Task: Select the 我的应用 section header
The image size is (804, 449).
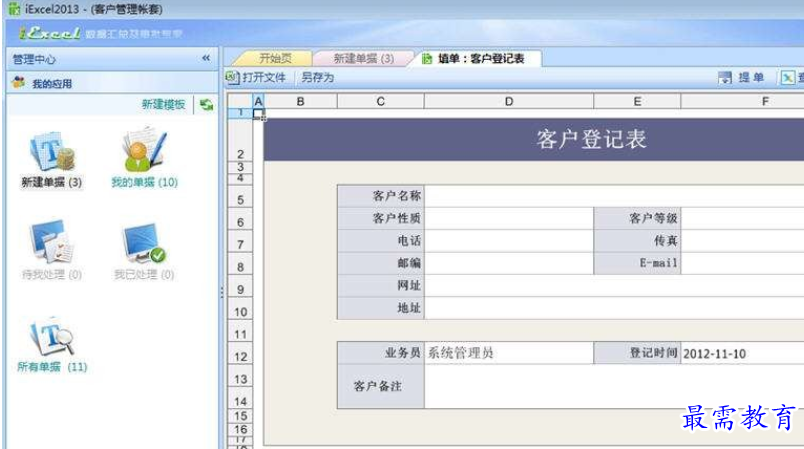Action: pos(112,83)
